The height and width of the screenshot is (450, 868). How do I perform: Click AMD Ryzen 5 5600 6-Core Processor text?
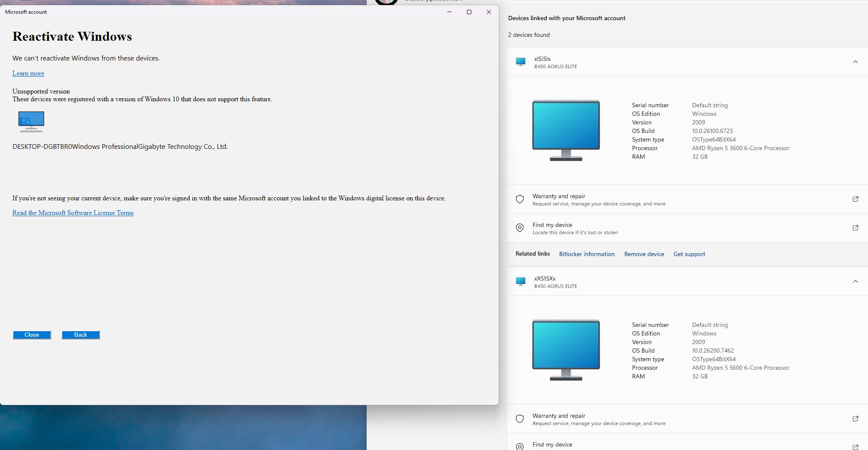[x=741, y=368]
